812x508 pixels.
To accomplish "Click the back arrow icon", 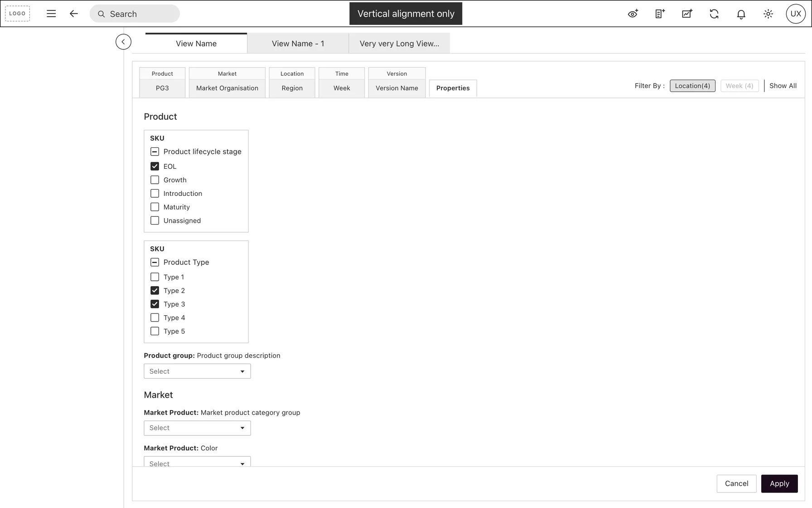I will click(74, 14).
